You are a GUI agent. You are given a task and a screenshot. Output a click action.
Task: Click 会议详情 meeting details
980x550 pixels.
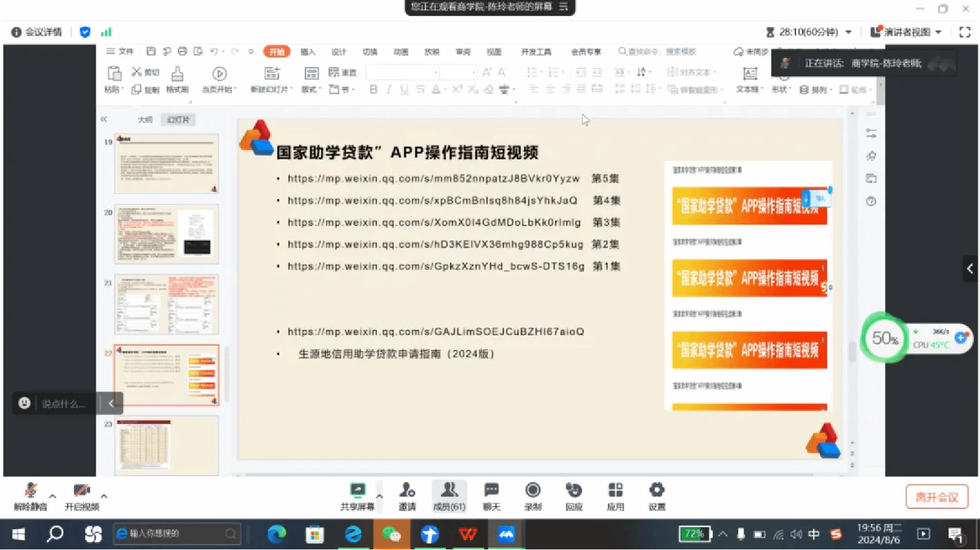[37, 32]
